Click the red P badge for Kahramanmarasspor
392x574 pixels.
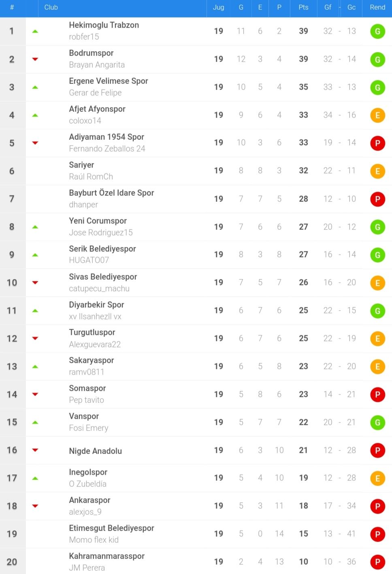tap(377, 562)
